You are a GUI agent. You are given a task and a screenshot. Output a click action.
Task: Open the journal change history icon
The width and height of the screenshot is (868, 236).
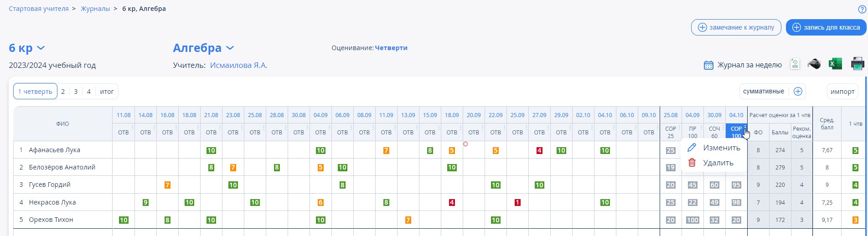795,64
